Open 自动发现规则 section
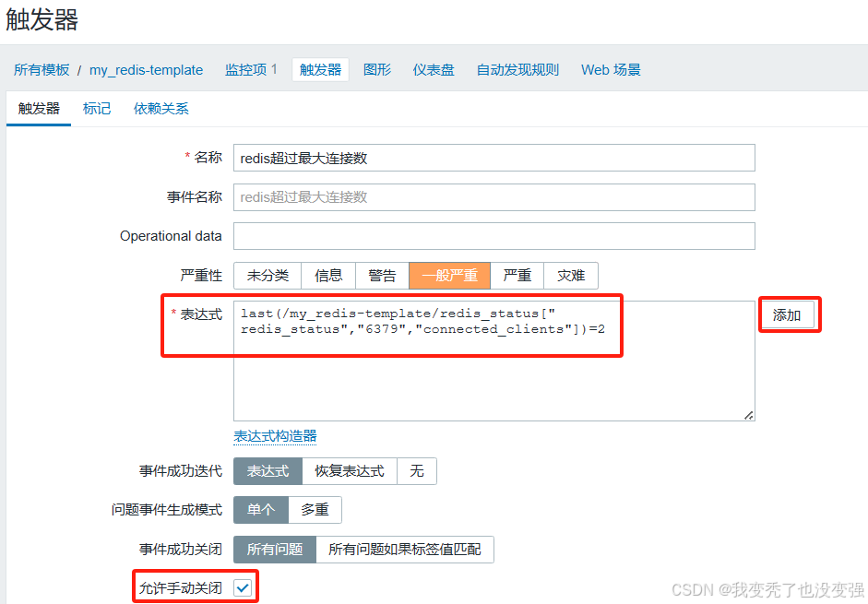 tap(517, 70)
